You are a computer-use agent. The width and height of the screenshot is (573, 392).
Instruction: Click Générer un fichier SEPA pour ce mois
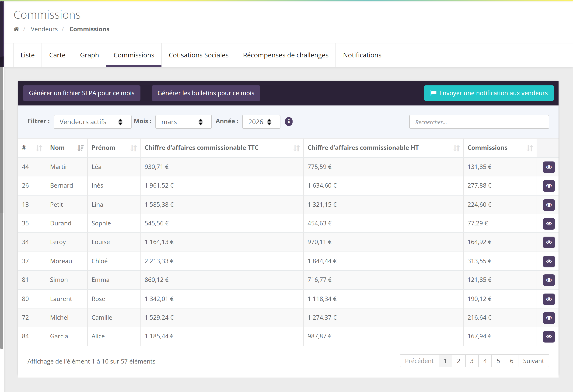[82, 93]
